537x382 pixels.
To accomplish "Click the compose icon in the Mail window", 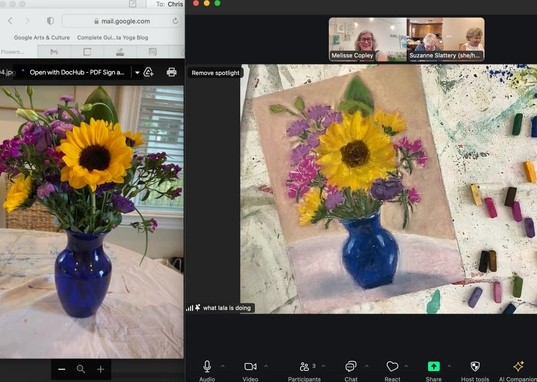I will [x=133, y=4].
